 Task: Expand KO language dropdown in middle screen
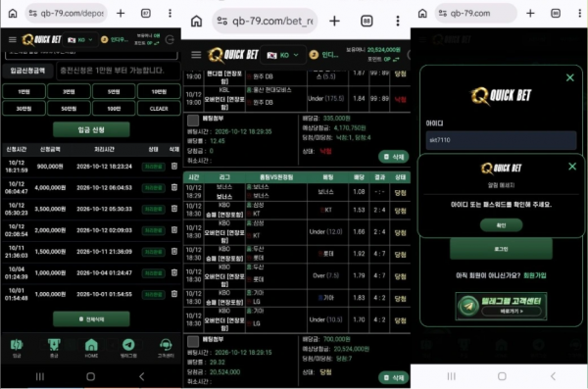point(283,55)
